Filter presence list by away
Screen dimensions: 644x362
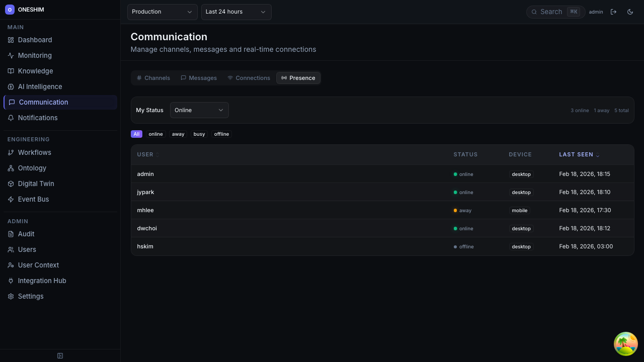coord(178,134)
